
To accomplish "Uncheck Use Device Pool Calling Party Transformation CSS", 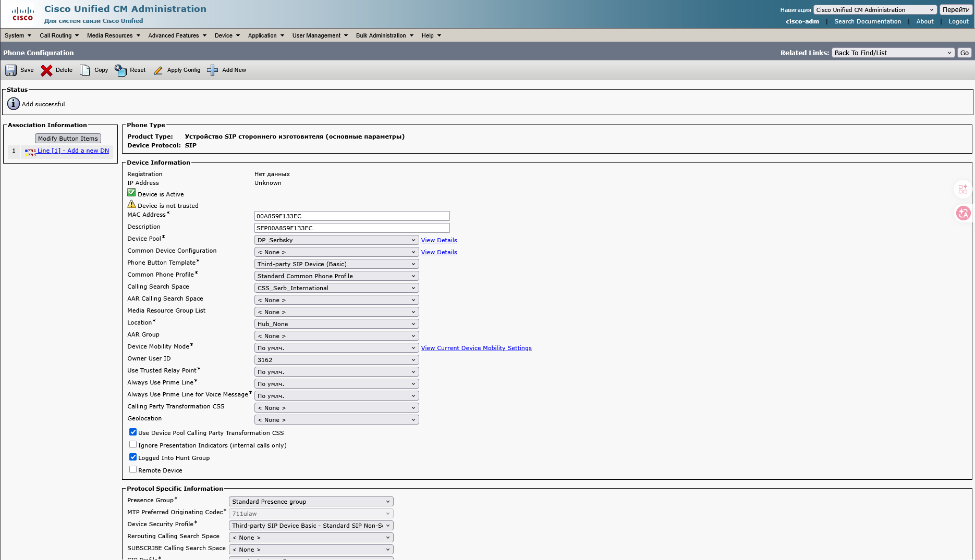I will (x=133, y=432).
